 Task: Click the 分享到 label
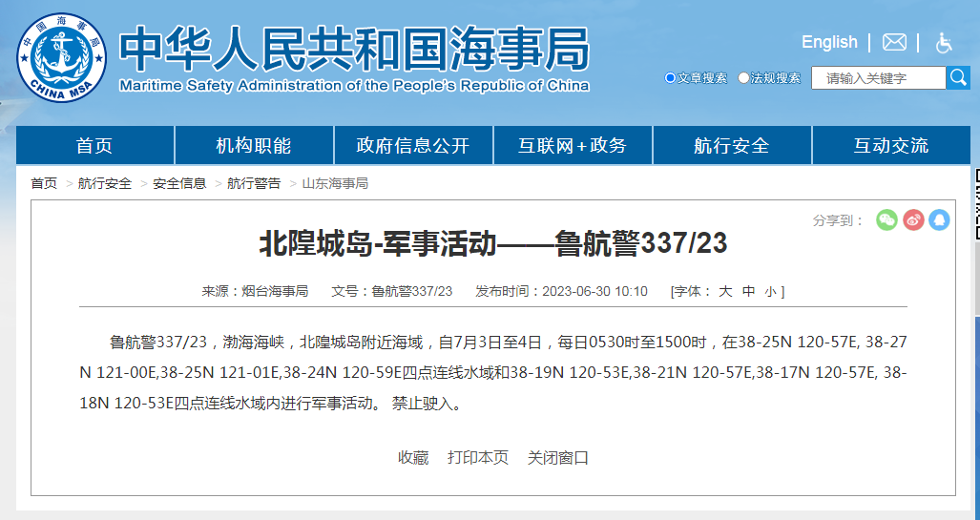click(838, 220)
